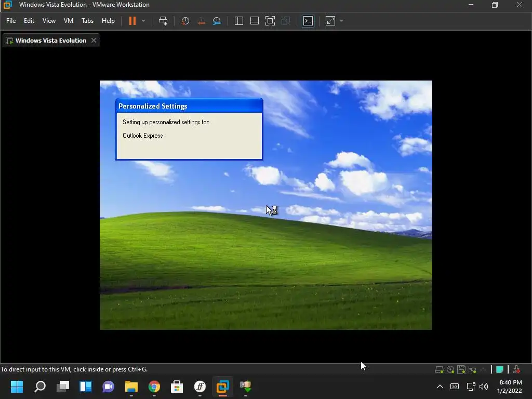Viewport: 532px width, 399px height.
Task: Click the Personalized Settings title bar
Action: point(189,106)
